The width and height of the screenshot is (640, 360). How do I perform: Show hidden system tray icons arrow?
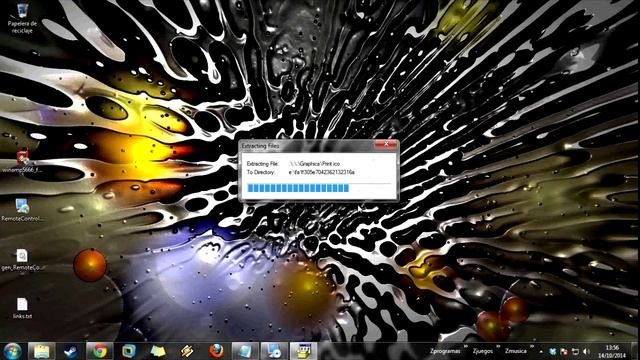point(541,351)
